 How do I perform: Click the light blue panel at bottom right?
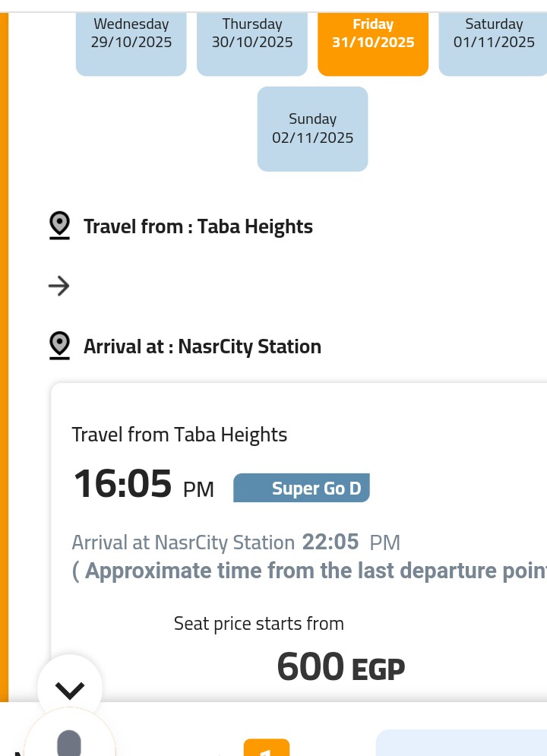[x=461, y=744]
